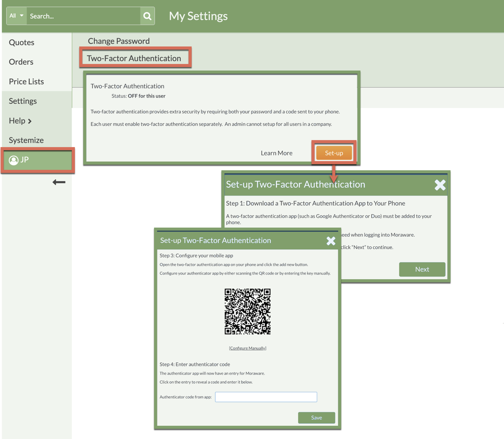
Task: Click the My Settings page title
Action: [x=198, y=16]
